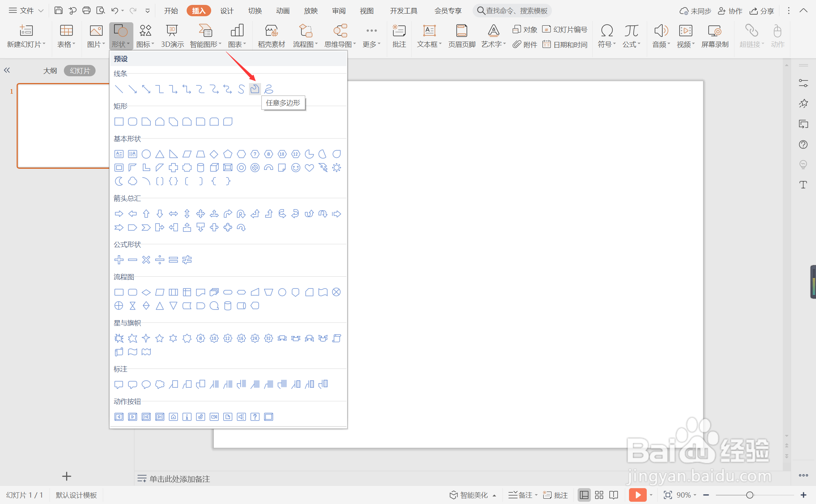Switch to 大纲 outline view
816x504 pixels.
click(x=50, y=71)
